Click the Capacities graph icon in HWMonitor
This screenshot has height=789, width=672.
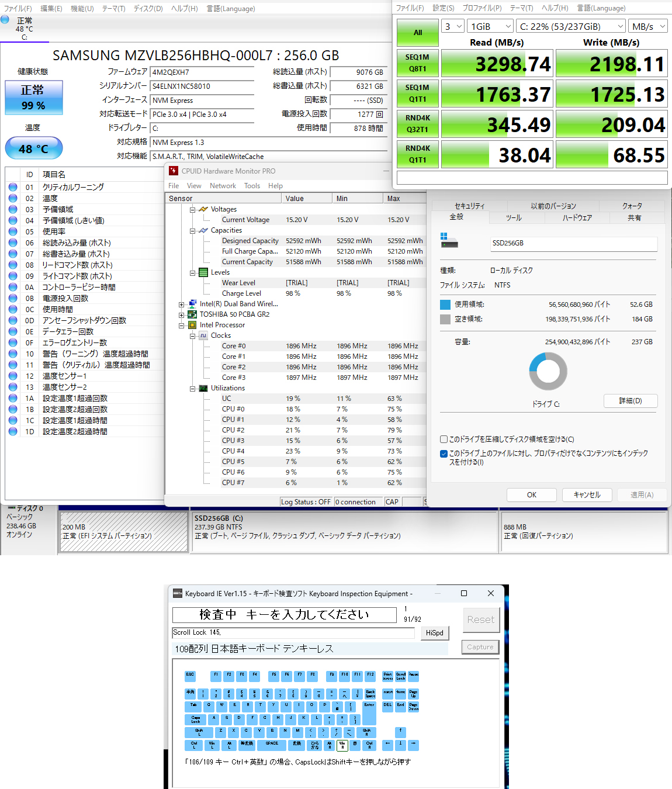pos(203,230)
